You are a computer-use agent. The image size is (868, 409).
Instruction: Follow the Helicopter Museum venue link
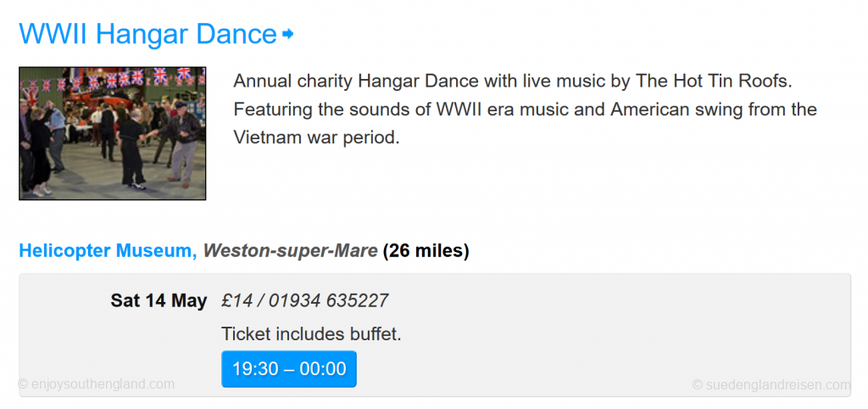click(x=108, y=250)
